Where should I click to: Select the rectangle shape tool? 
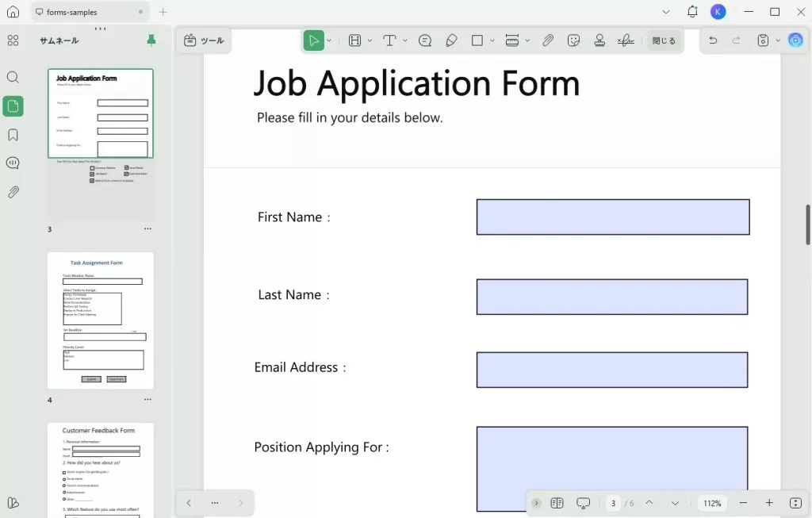pyautogui.click(x=477, y=40)
